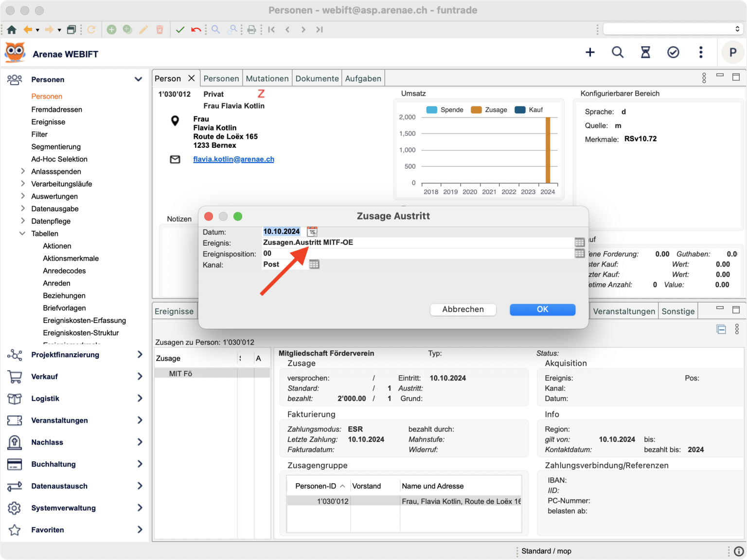Open lookup table icon for Ereignis field
747x560 pixels.
click(579, 242)
